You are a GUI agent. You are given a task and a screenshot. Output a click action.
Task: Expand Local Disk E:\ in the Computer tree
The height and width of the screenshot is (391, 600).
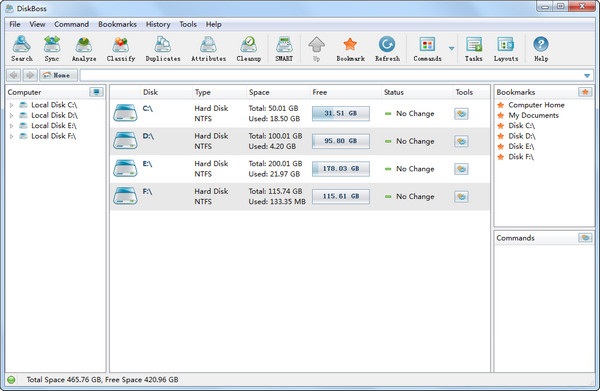[x=11, y=125]
